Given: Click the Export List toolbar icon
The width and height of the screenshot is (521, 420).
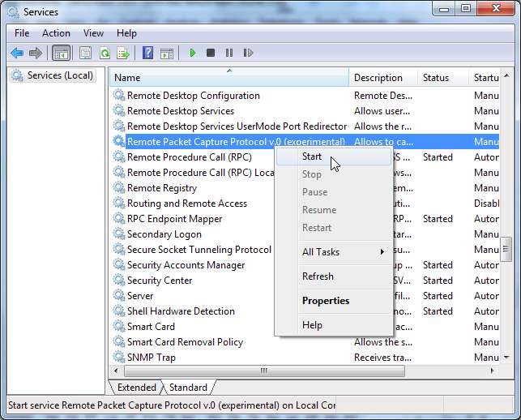Looking at the screenshot, I should pos(123,54).
